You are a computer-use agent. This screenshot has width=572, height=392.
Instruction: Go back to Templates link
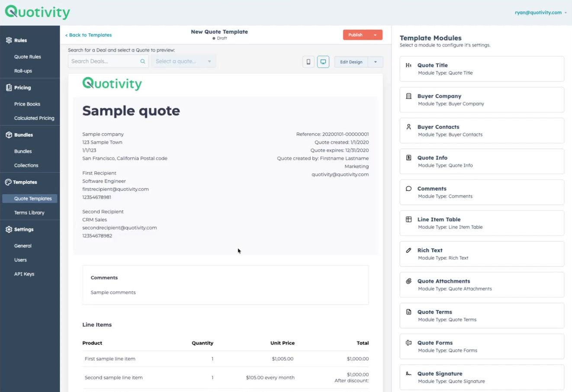tap(88, 35)
